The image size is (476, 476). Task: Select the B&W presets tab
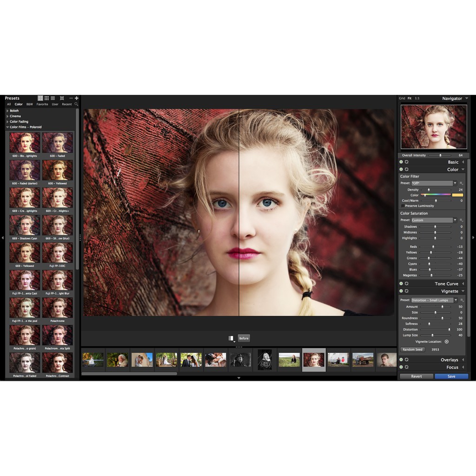pyautogui.click(x=30, y=104)
